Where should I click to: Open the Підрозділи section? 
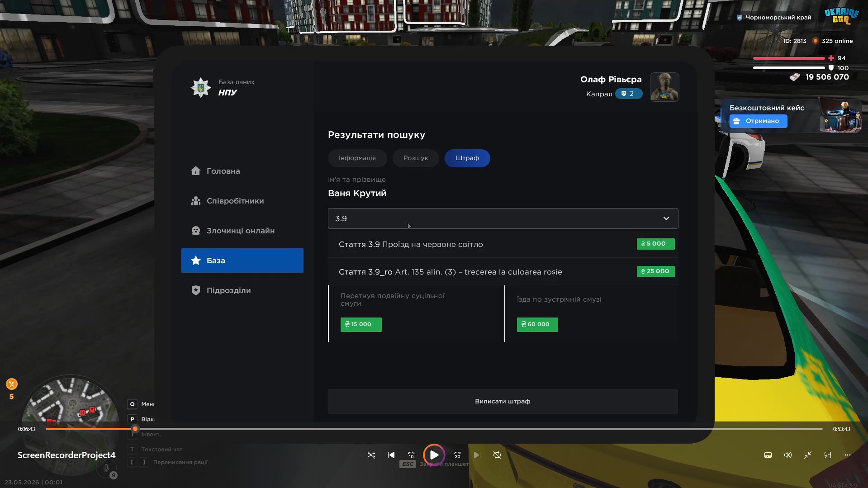point(242,290)
